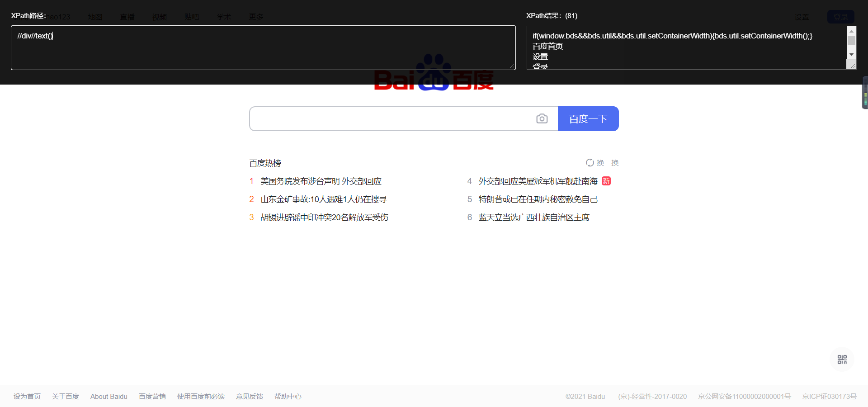Click the About Baidu footer link
Screen dimensions: 868x407
108,396
